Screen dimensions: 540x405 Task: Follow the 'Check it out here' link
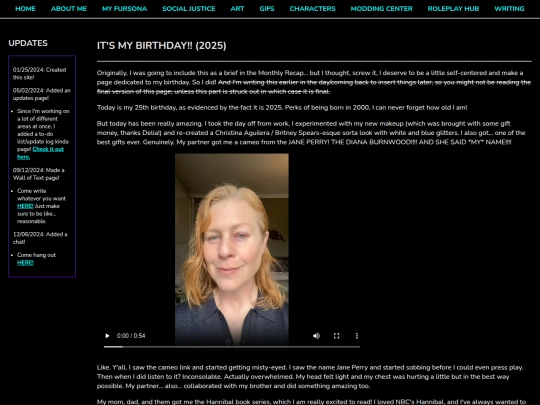click(x=40, y=153)
